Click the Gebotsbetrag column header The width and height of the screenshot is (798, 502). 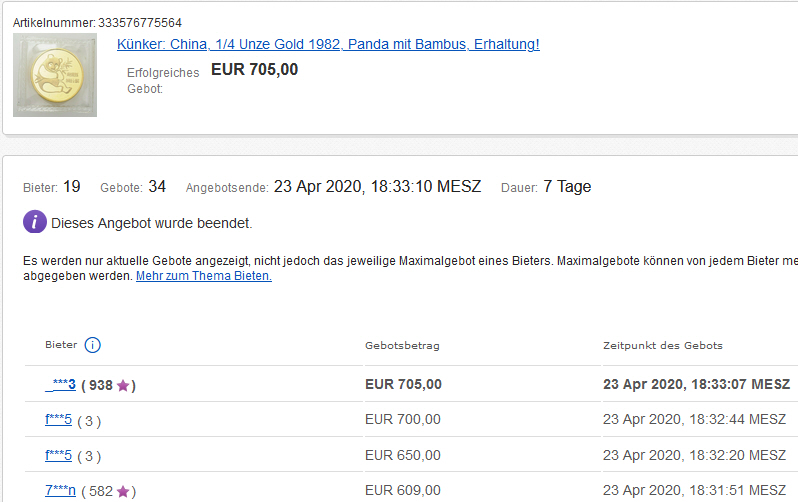pyautogui.click(x=402, y=346)
